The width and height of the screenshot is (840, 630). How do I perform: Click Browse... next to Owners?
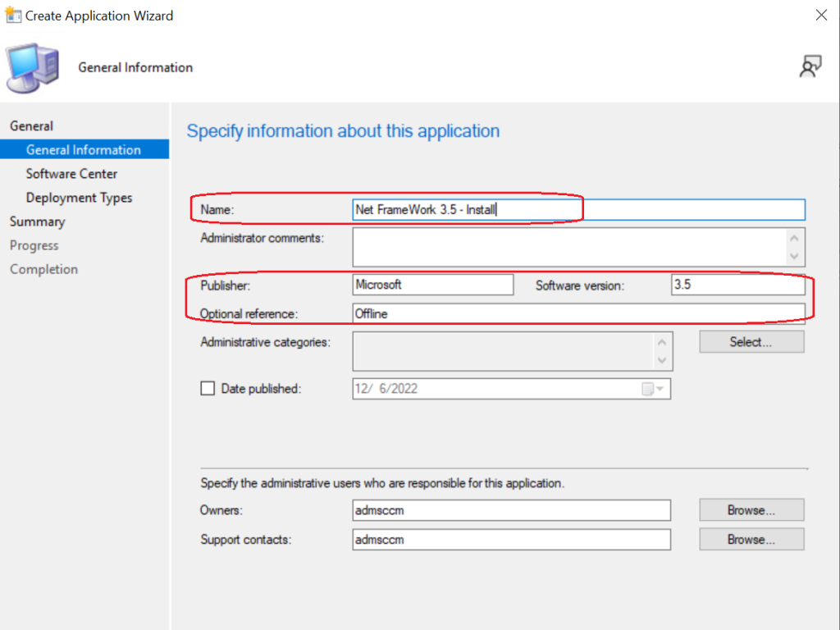751,510
